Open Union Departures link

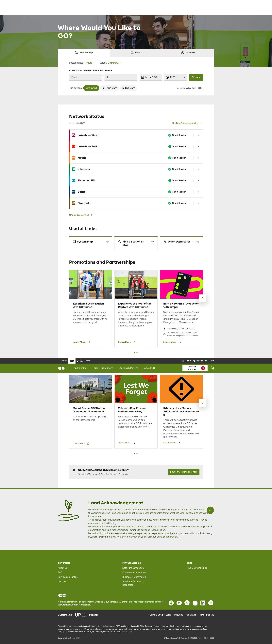click(x=181, y=243)
